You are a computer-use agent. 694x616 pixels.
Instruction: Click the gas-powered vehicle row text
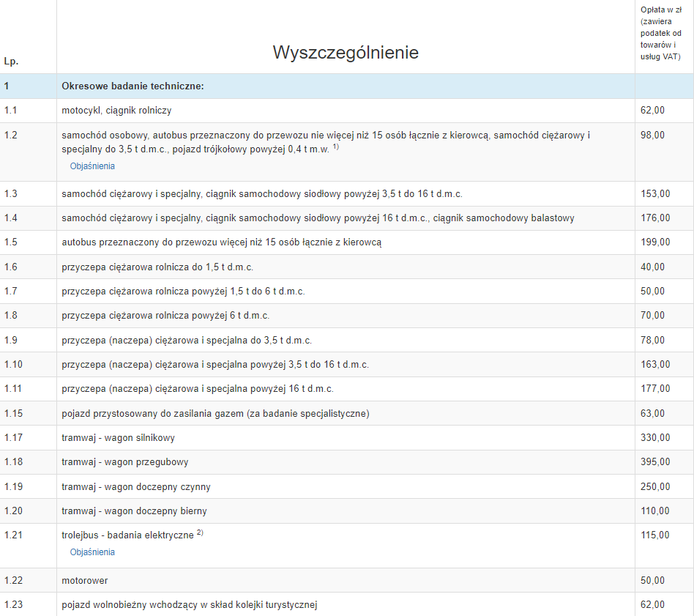pyautogui.click(x=215, y=414)
